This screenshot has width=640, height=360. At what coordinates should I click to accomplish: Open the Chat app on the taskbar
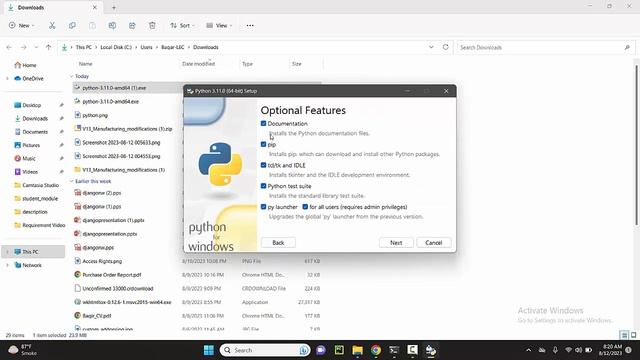pos(321,350)
